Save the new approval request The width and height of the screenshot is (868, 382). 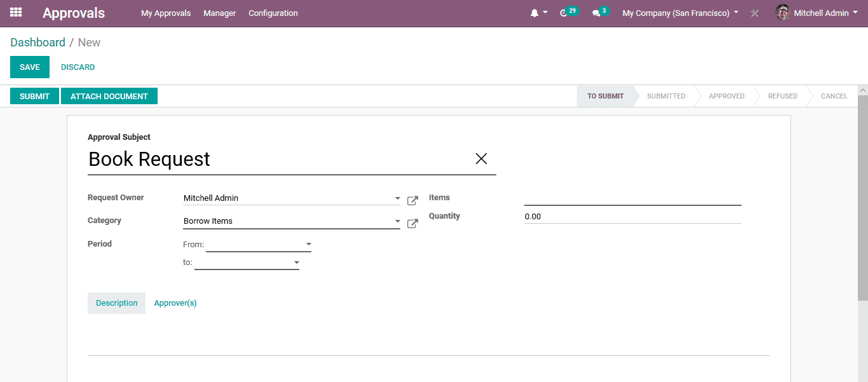tap(30, 67)
